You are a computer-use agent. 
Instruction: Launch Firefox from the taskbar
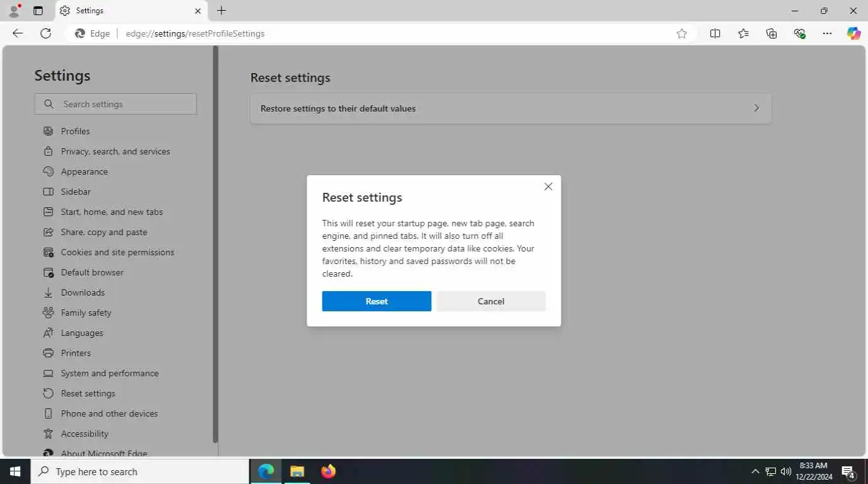pyautogui.click(x=328, y=471)
